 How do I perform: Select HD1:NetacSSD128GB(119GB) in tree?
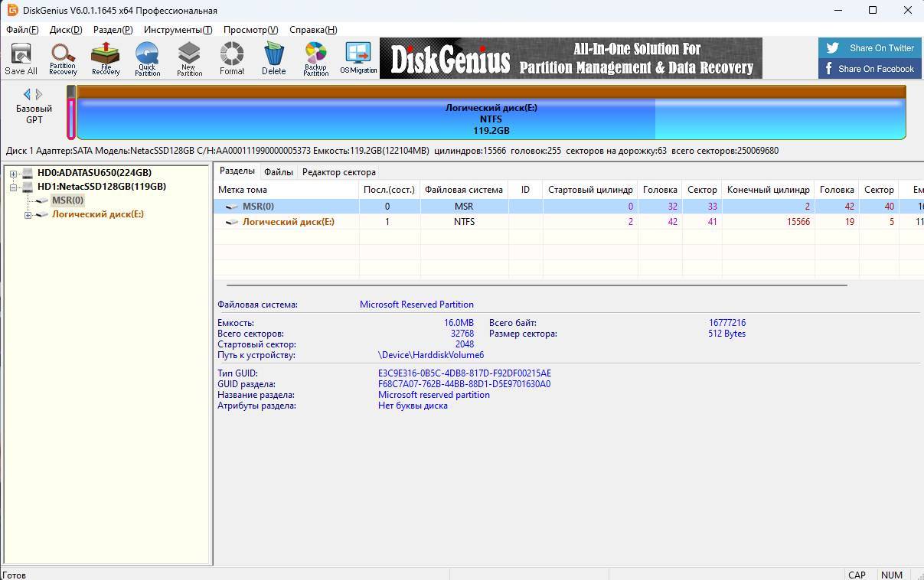pyautogui.click(x=102, y=187)
